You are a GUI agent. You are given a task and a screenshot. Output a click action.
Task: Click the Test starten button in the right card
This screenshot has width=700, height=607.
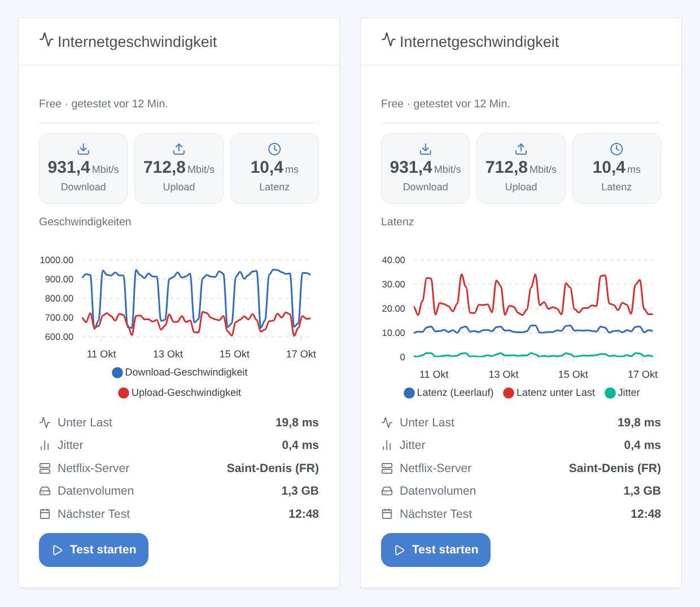tap(436, 550)
